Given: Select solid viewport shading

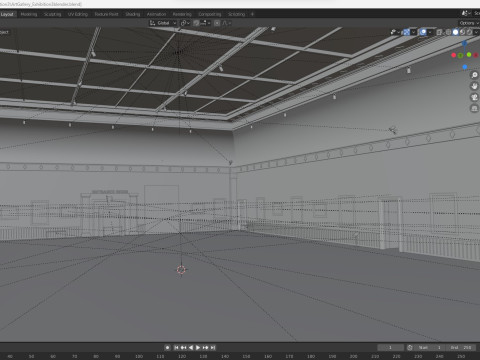Looking at the screenshot, I should tap(455, 32).
